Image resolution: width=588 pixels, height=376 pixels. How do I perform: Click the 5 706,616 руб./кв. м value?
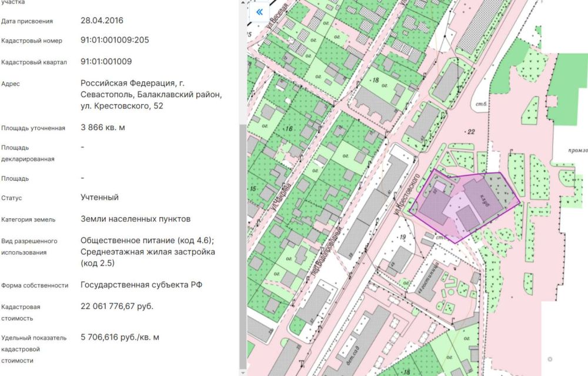pos(120,337)
